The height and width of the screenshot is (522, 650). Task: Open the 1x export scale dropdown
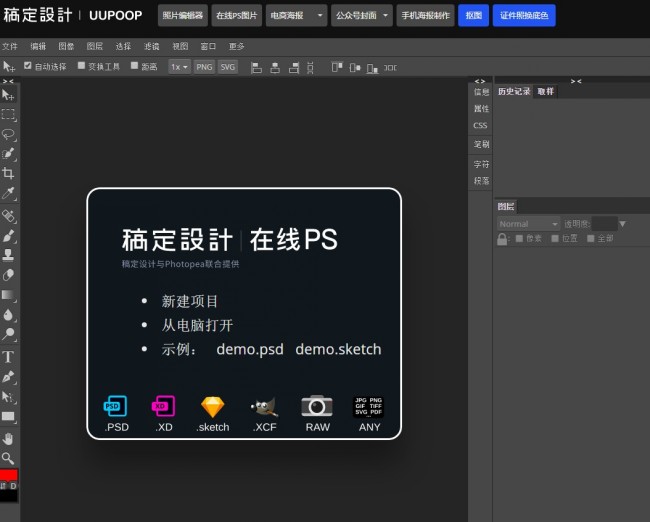click(179, 67)
